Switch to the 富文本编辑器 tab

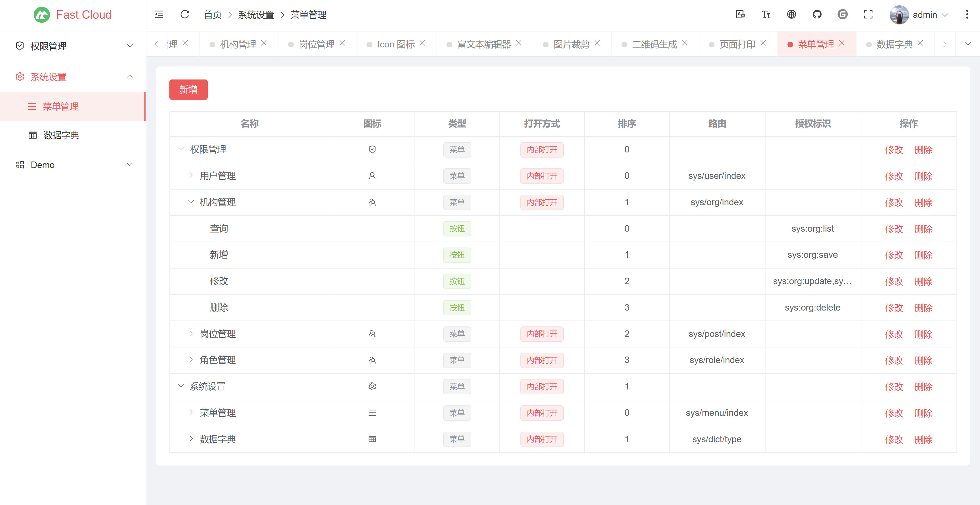pyautogui.click(x=483, y=44)
